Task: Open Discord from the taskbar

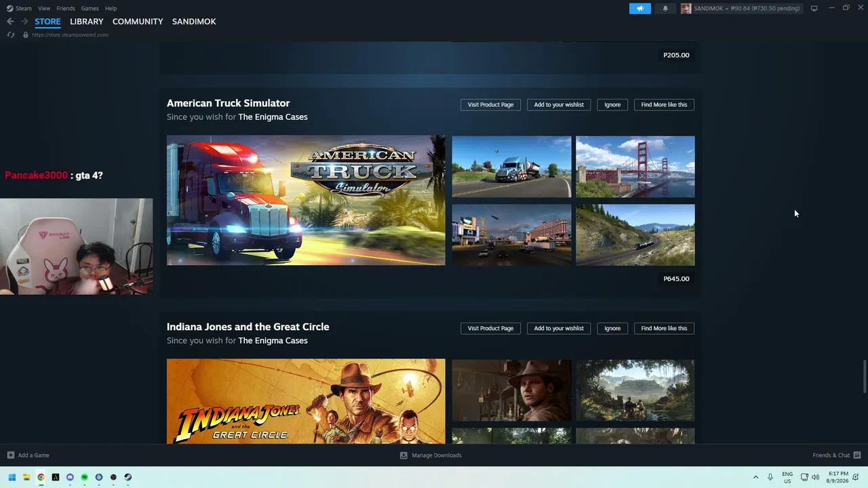Action: click(x=70, y=477)
